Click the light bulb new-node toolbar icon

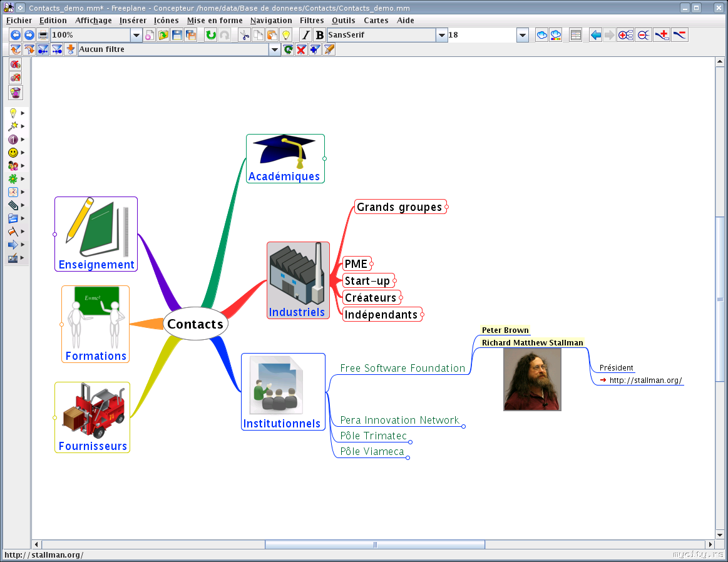286,35
